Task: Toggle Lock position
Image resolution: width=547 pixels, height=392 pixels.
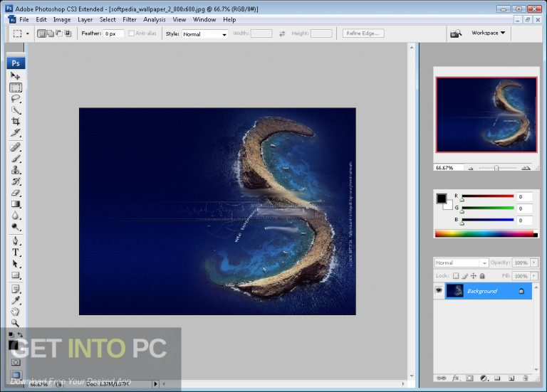Action: [474, 275]
